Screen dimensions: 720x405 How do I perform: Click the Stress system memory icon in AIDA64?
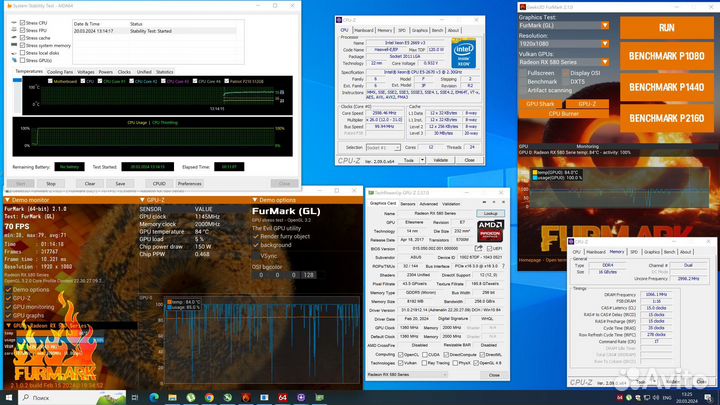coord(14,45)
